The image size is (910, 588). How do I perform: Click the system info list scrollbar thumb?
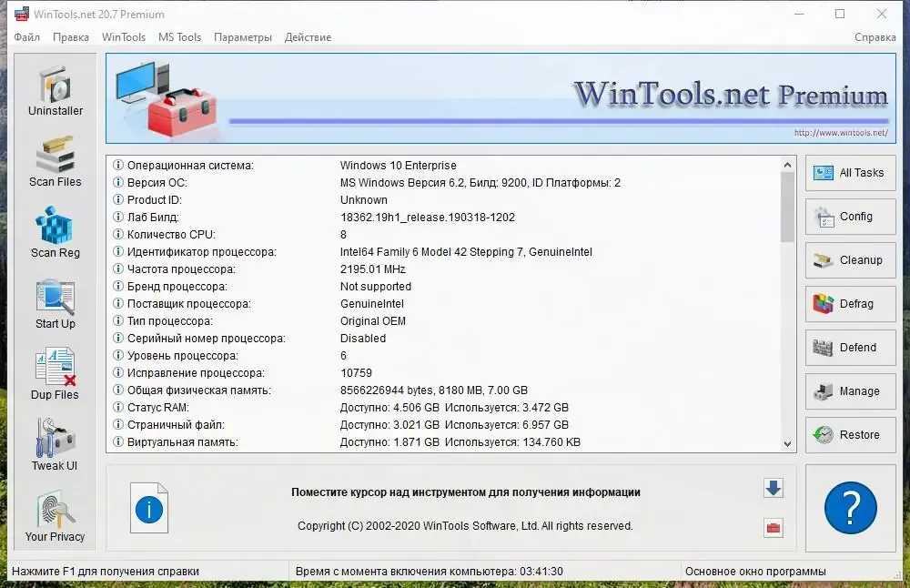pyautogui.click(x=787, y=208)
